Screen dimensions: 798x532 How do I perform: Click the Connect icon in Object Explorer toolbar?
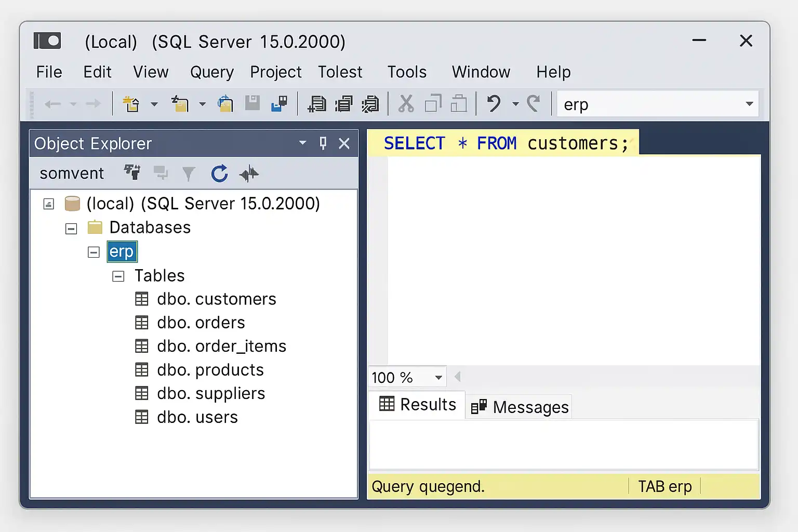(132, 172)
